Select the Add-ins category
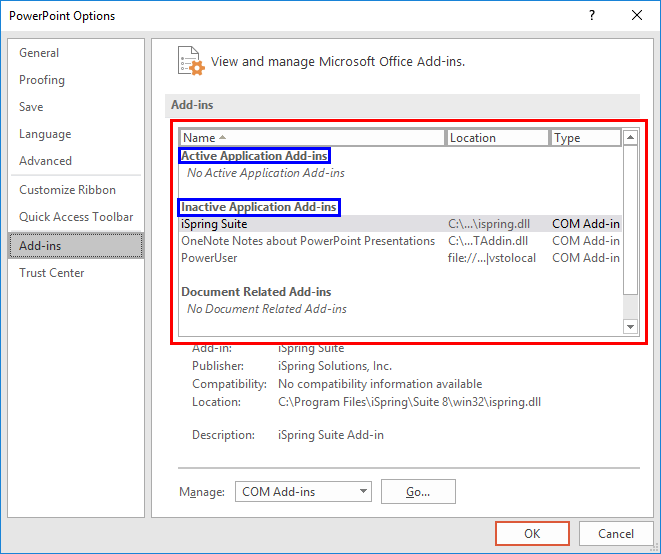This screenshot has height=554, width=661. [76, 246]
